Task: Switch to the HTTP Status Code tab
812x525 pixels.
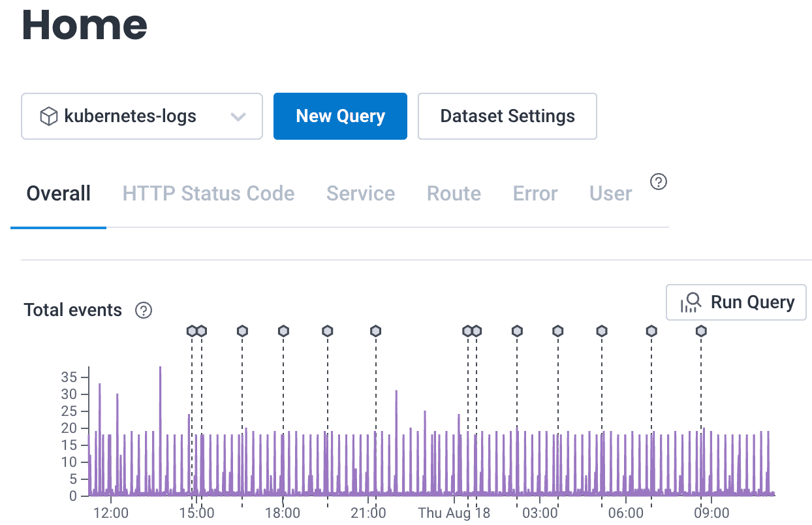Action: pos(208,194)
